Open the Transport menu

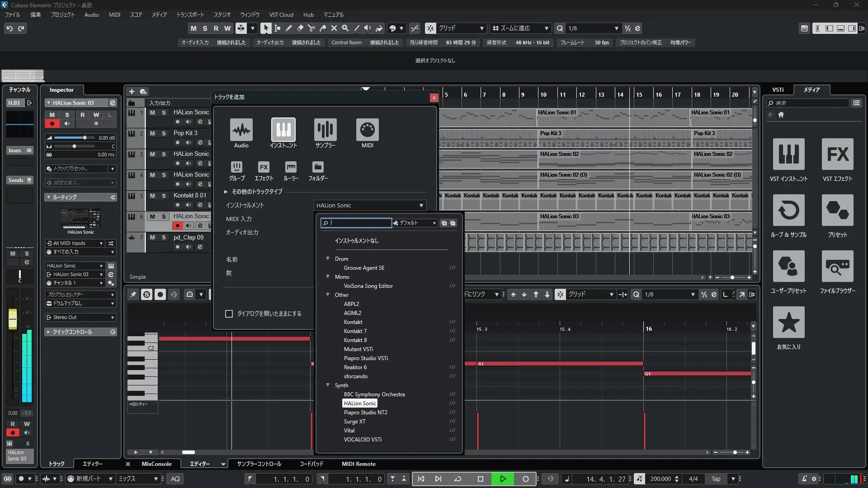(x=190, y=14)
